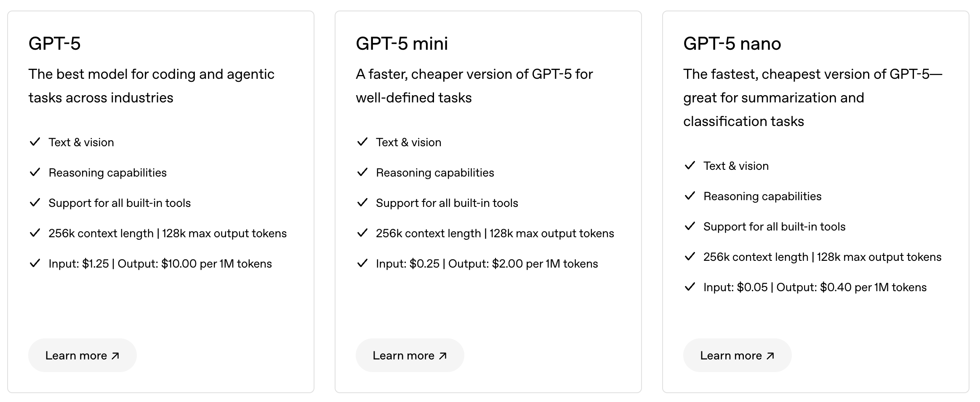Screen dimensions: 980x402
Task: Click the arrow icon in GPT-5 mini's Learn more
Action: pyautogui.click(x=443, y=356)
